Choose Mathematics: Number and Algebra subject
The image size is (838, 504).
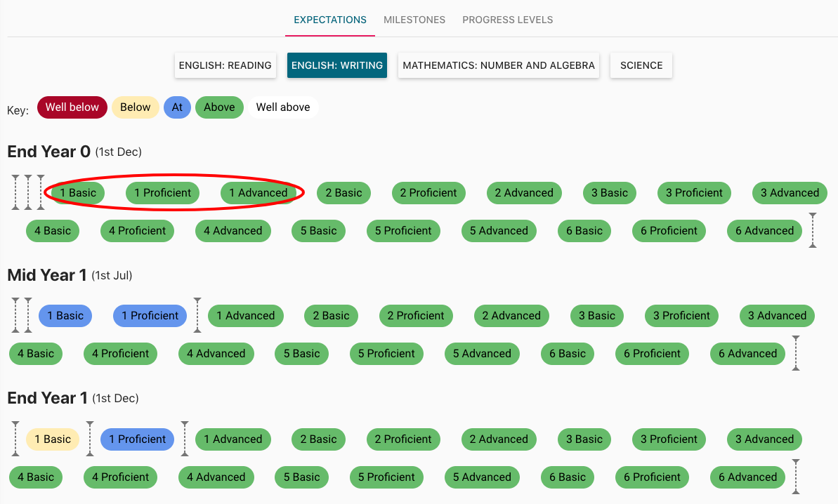(x=498, y=65)
